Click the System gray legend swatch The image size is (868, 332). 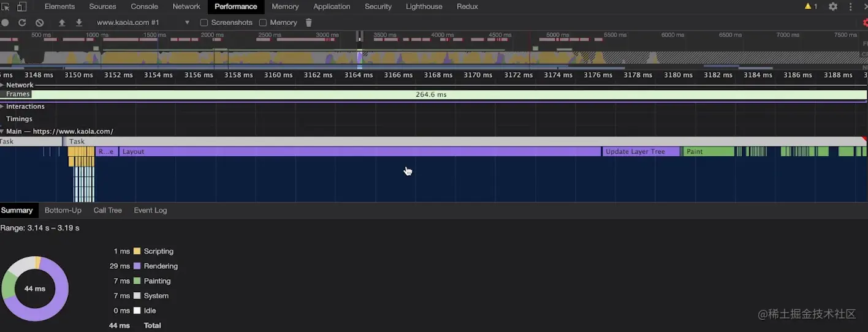pyautogui.click(x=137, y=295)
